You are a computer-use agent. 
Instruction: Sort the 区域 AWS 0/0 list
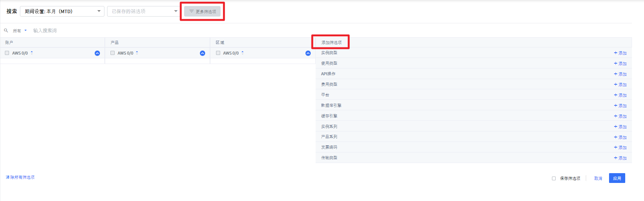pyautogui.click(x=243, y=53)
